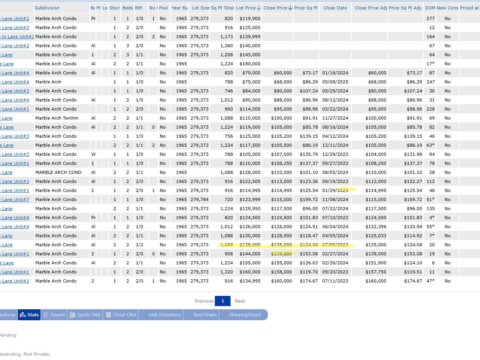
Task: Open address link in the $134,995 list price row
Action: click(x=15, y=281)
